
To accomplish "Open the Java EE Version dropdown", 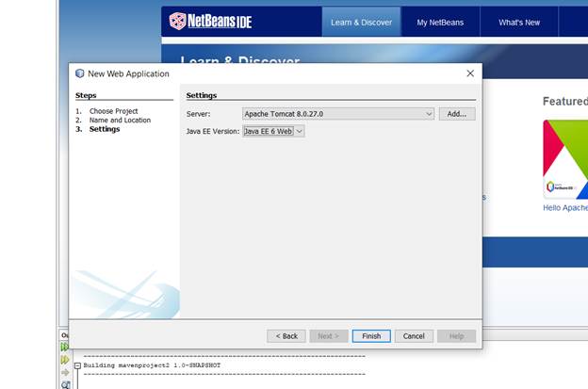I will pyautogui.click(x=273, y=131).
